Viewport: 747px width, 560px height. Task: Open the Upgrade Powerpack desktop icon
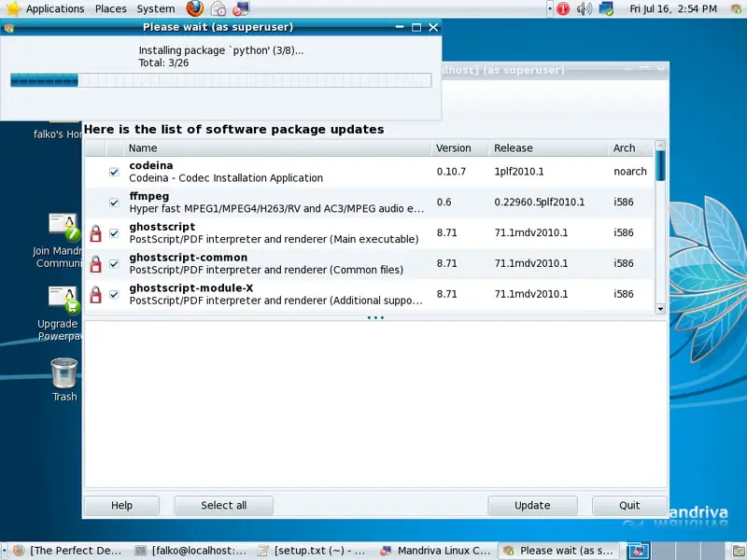(x=63, y=301)
